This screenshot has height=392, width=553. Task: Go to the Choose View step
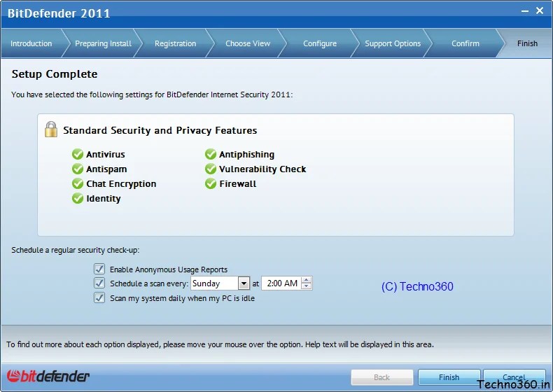coord(248,43)
